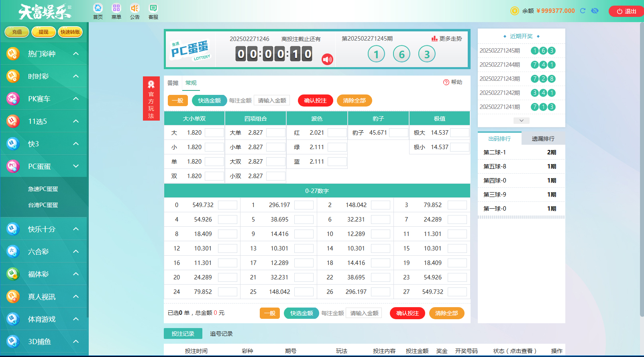Click the top 确认投注 button
The width and height of the screenshot is (644, 357).
315,101
